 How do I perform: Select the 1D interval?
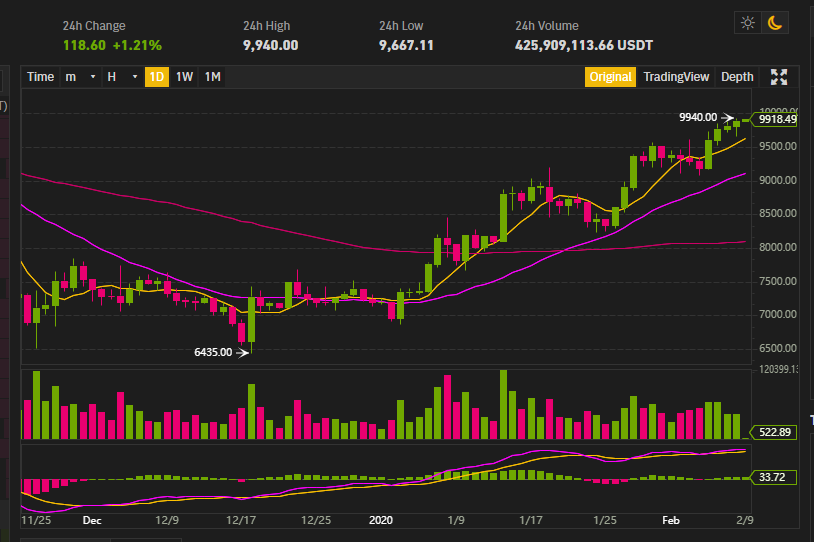[157, 77]
